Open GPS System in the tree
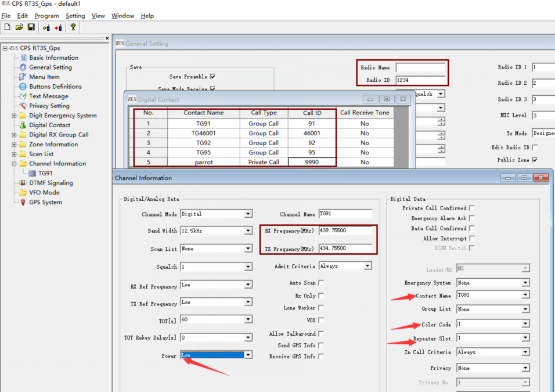The width and height of the screenshot is (555, 392). pyautogui.click(x=45, y=202)
